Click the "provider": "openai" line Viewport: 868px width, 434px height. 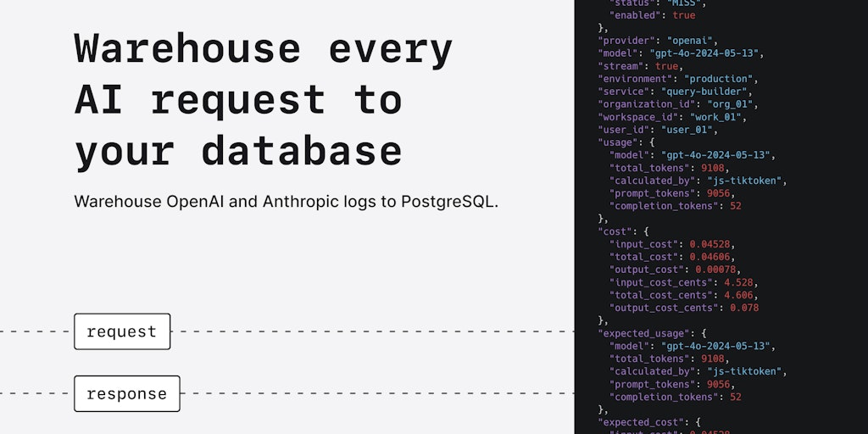[x=658, y=41]
